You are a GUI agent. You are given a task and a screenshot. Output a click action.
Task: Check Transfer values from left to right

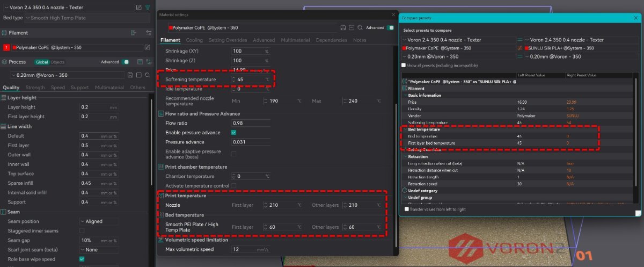[406, 209]
